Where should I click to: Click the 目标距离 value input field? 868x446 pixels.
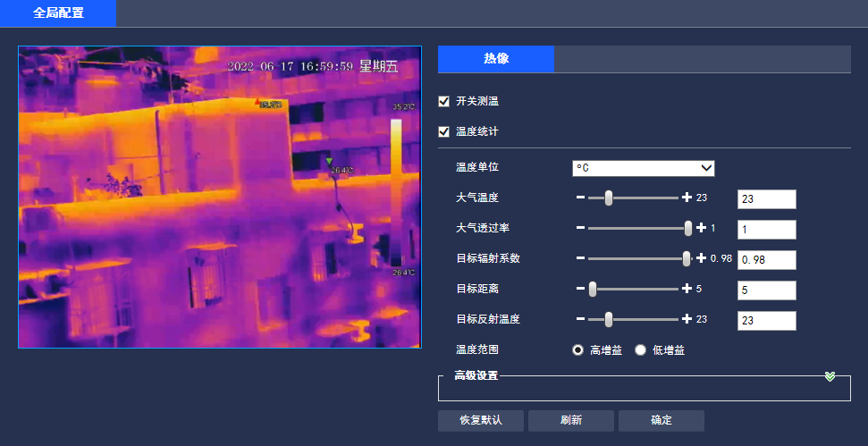click(x=767, y=290)
